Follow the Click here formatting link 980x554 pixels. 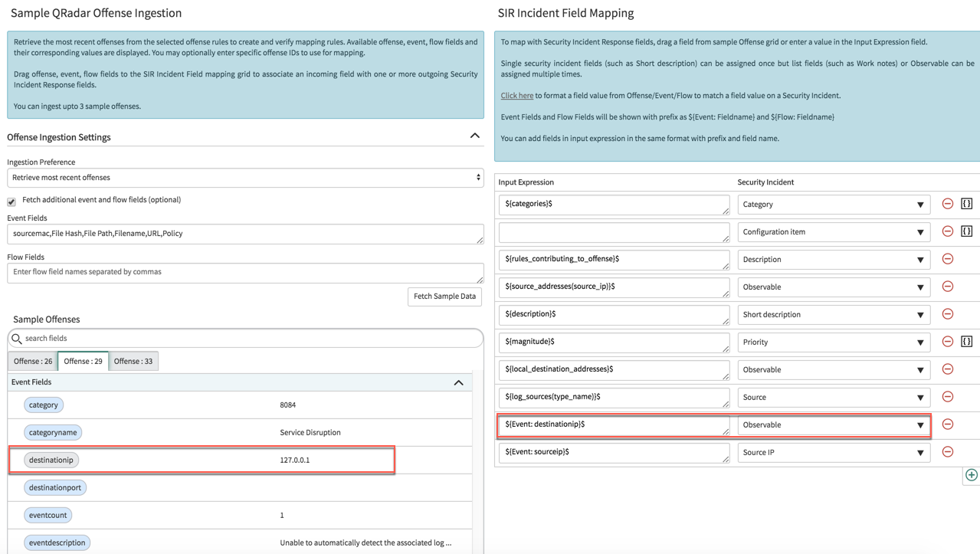517,96
